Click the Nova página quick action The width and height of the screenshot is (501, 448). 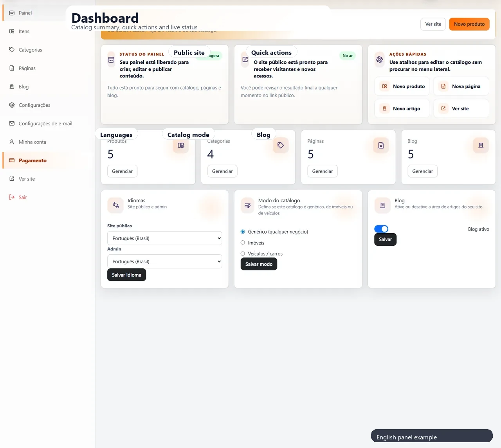point(461,86)
